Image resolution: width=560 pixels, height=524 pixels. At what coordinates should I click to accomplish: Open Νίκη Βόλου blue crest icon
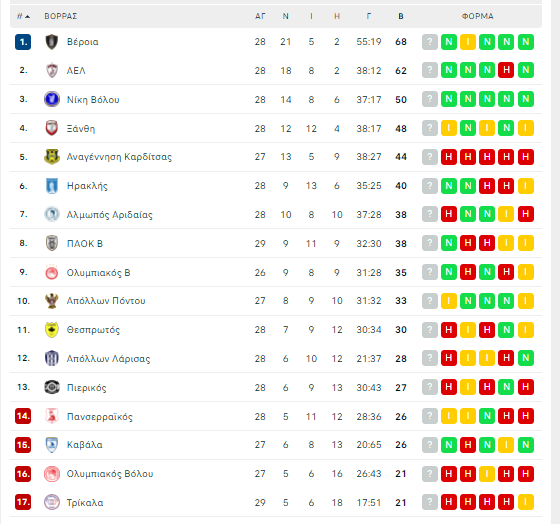coord(52,99)
